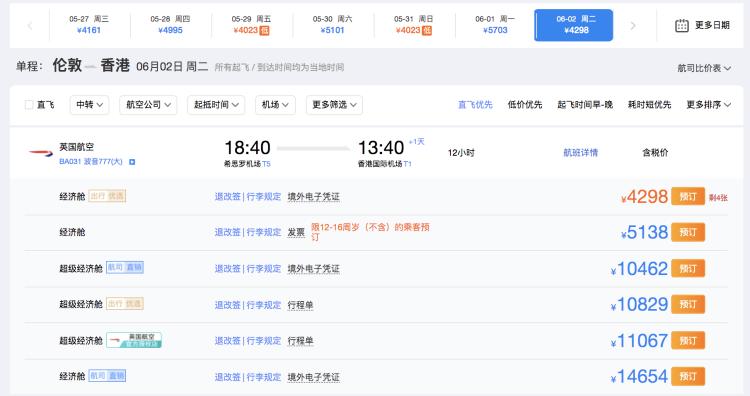Image resolution: width=750 pixels, height=396 pixels.
Task: Click the airline direct-sale tag on ¥14654 row
Action: [x=107, y=376]
